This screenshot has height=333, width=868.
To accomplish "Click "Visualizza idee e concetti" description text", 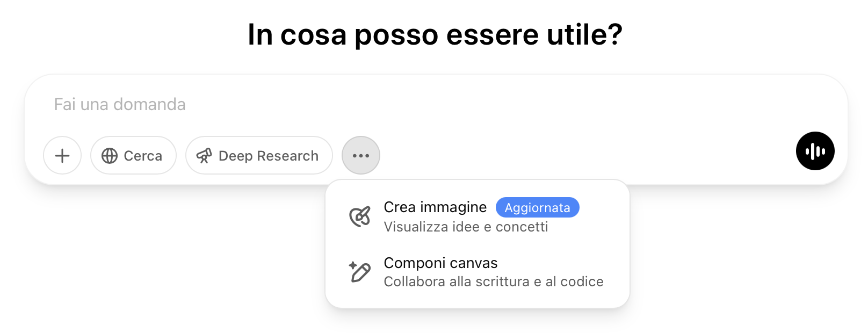I will point(466,227).
